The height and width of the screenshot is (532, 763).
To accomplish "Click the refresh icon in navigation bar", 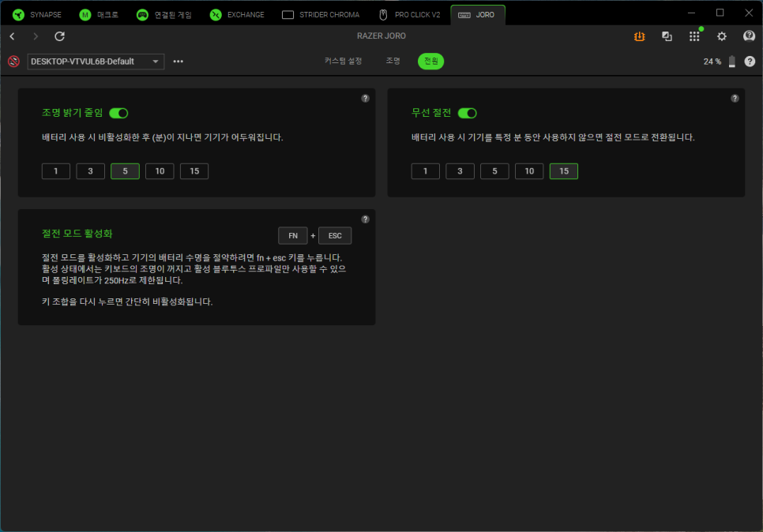I will coord(59,36).
